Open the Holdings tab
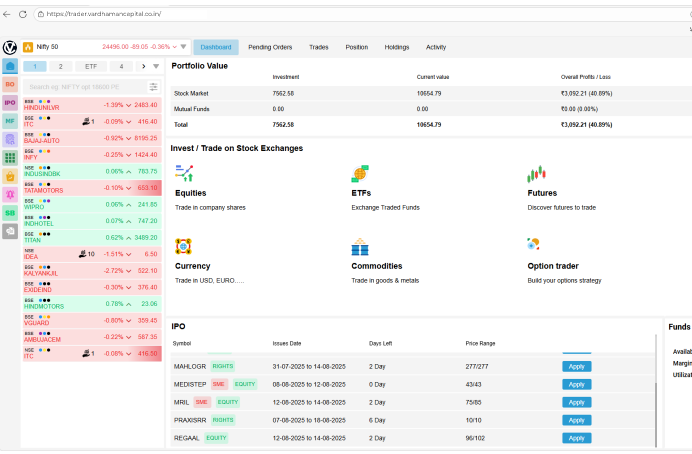The image size is (692, 454). [397, 47]
